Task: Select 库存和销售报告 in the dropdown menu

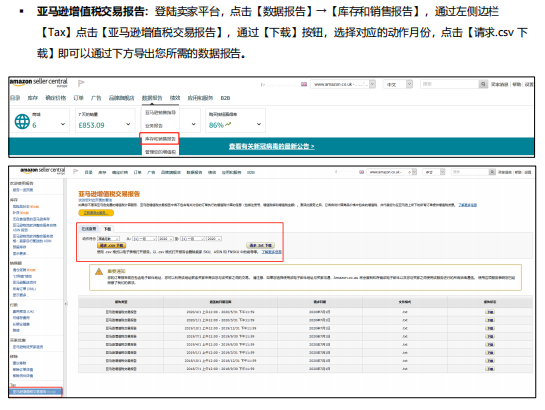Action: (160, 139)
